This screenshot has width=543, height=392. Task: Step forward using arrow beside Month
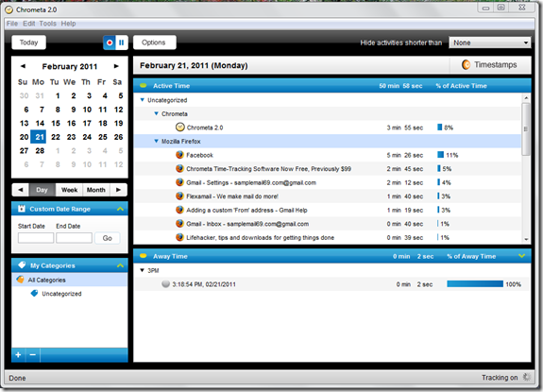point(118,190)
